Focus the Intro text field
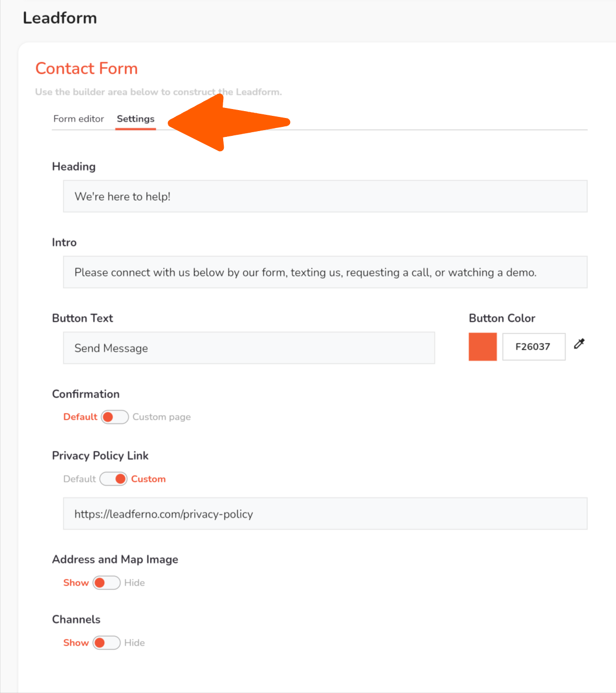Screen dimensions: 616x693 (x=325, y=272)
